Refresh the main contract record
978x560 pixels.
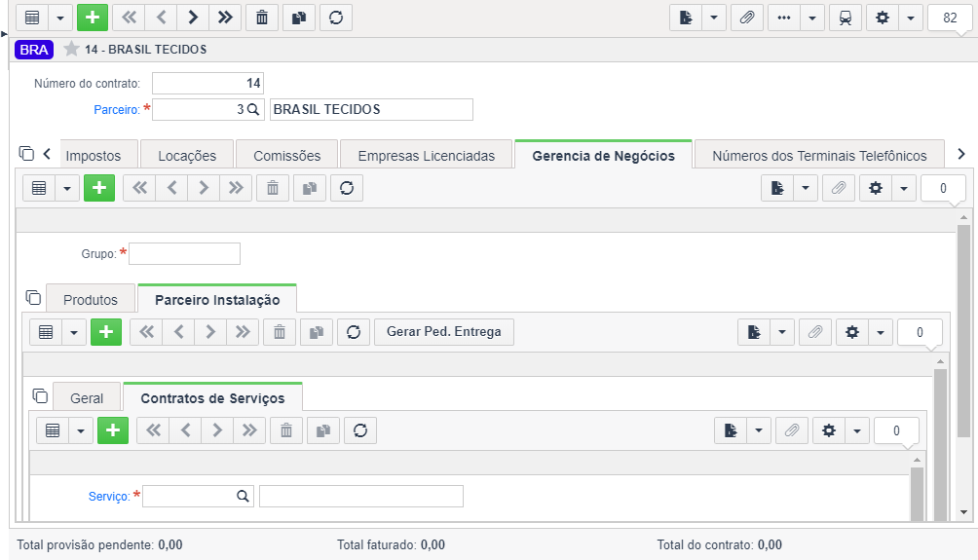point(336,18)
